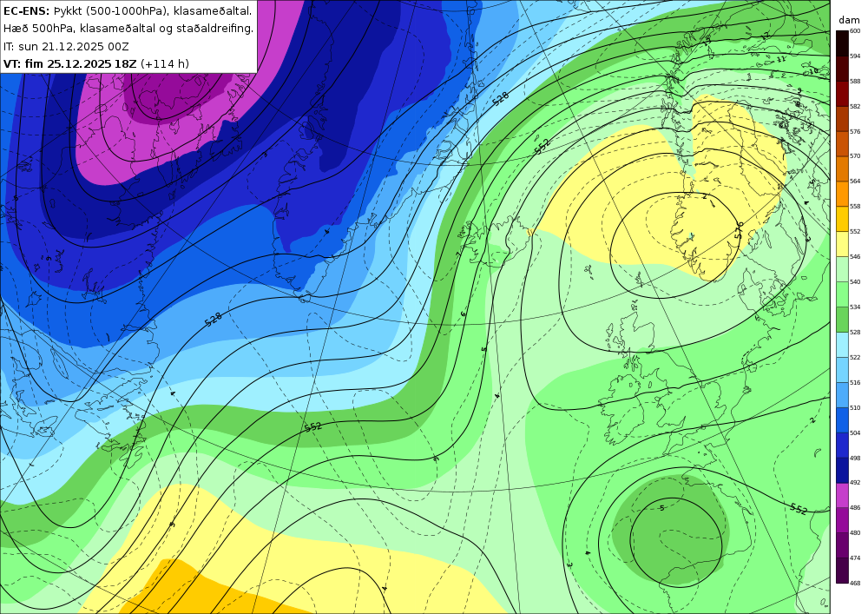The height and width of the screenshot is (614, 868).
Task: Click the 'dam' unit label above the legend
Action: click(x=849, y=20)
